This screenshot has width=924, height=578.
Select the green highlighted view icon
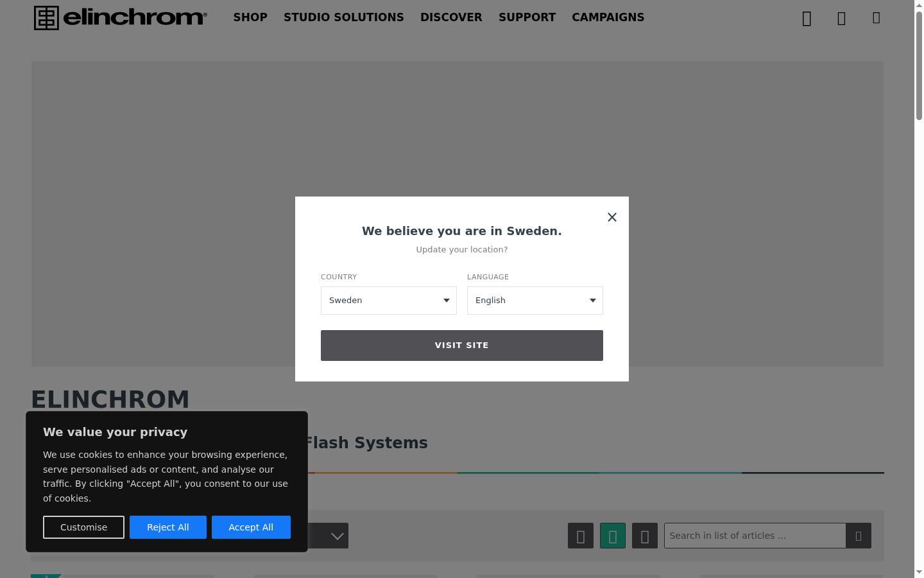(x=613, y=536)
